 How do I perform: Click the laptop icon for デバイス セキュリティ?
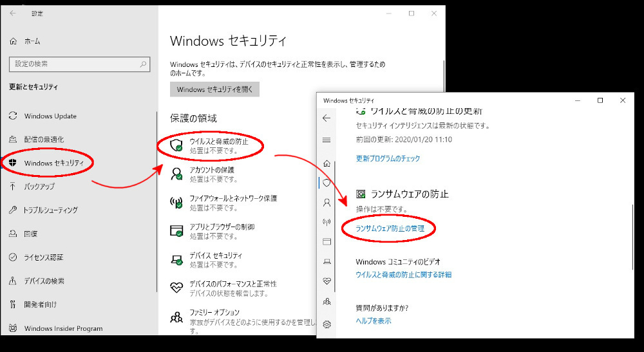[176, 259]
